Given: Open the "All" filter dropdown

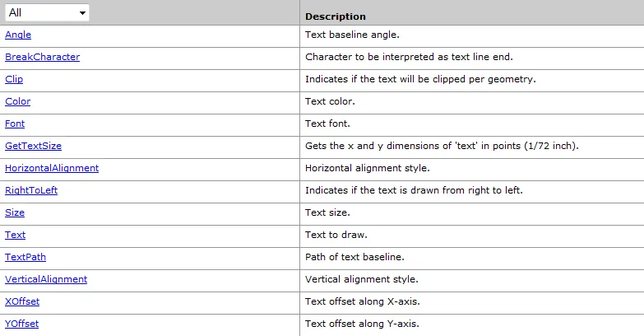Looking at the screenshot, I should pyautogui.click(x=47, y=12).
